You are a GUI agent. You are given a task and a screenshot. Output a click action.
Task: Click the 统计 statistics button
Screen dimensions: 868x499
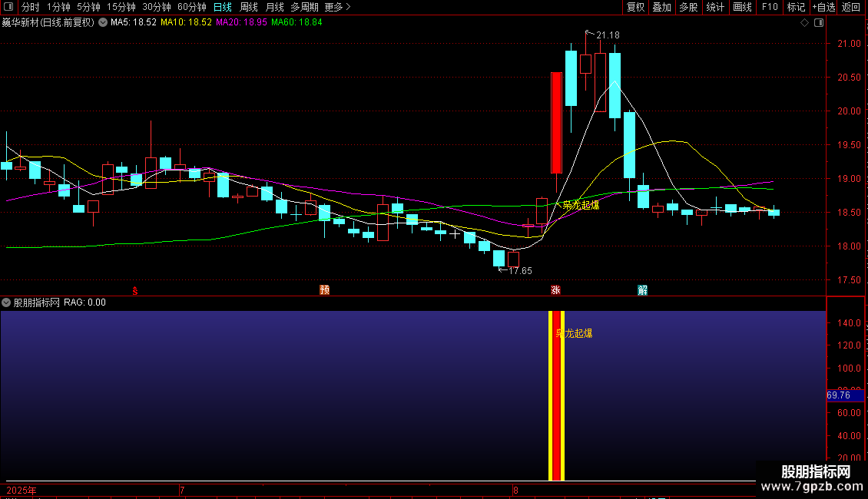(715, 7)
